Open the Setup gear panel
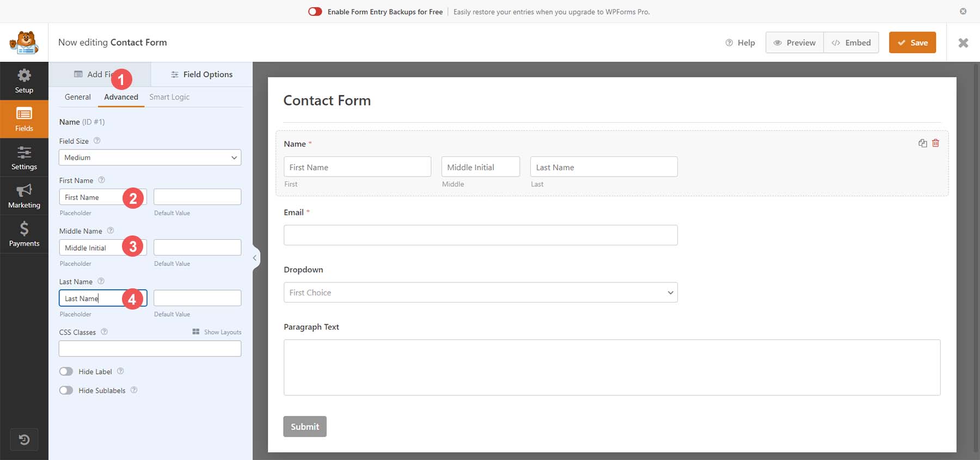The height and width of the screenshot is (460, 980). coord(24,81)
